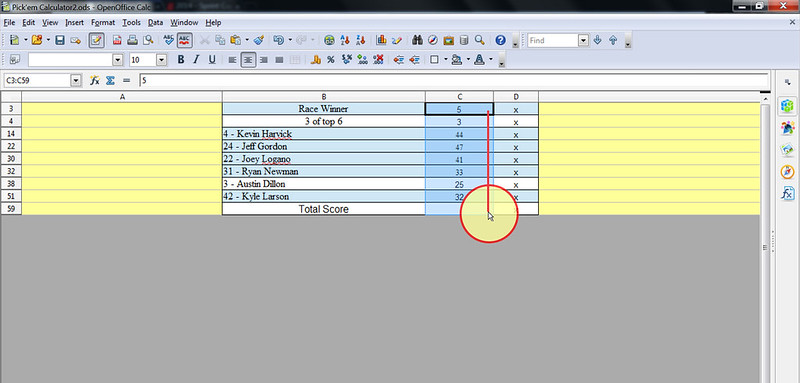Viewport: 800px width, 383px height.
Task: Find previous with the up arrow
Action: (x=613, y=40)
